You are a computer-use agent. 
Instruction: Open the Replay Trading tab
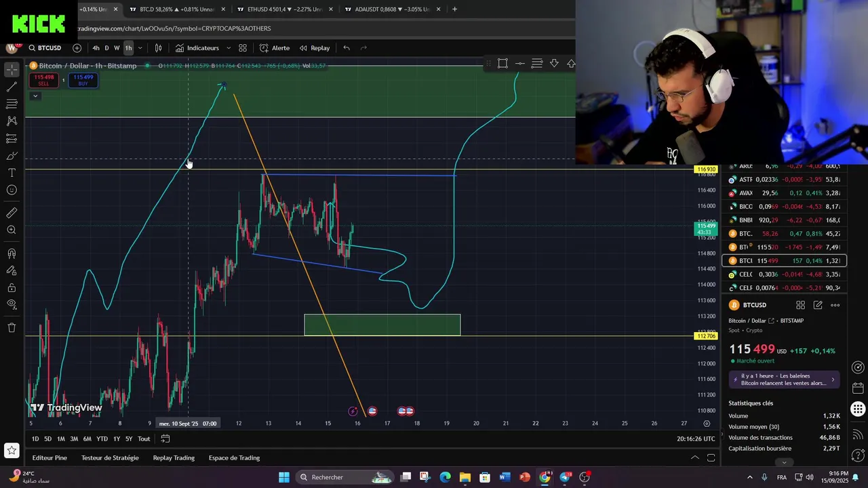point(174,458)
